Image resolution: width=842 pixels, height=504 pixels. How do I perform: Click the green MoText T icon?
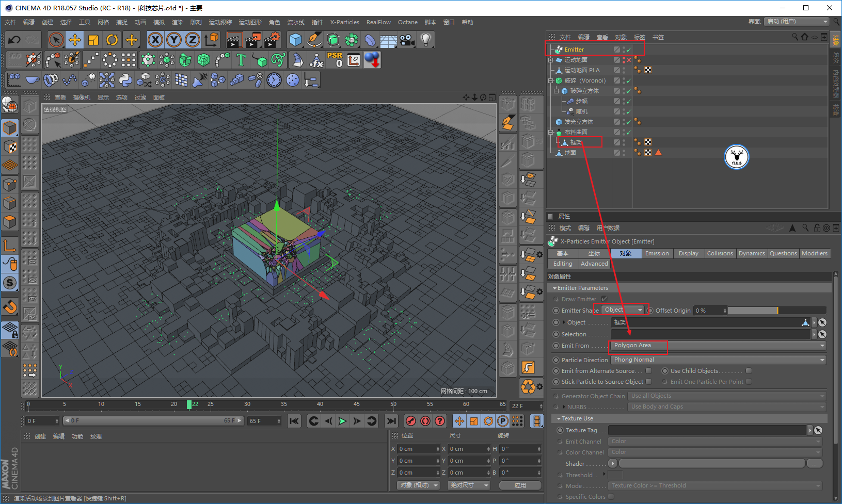241,60
